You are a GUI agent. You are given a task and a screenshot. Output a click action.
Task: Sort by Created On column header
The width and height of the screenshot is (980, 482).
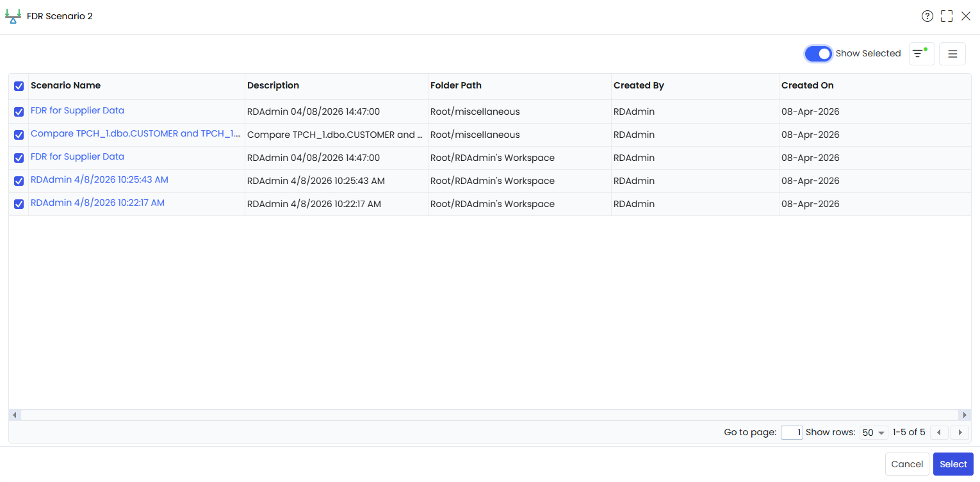coord(807,85)
